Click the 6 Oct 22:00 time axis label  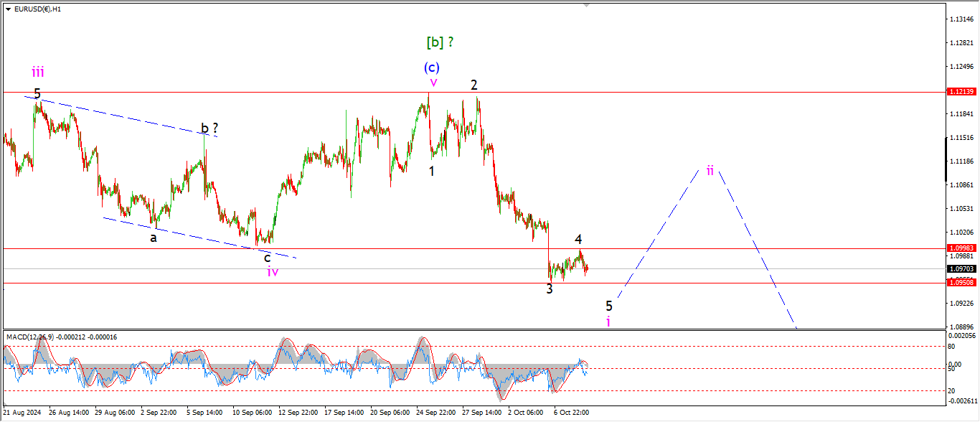[570, 413]
